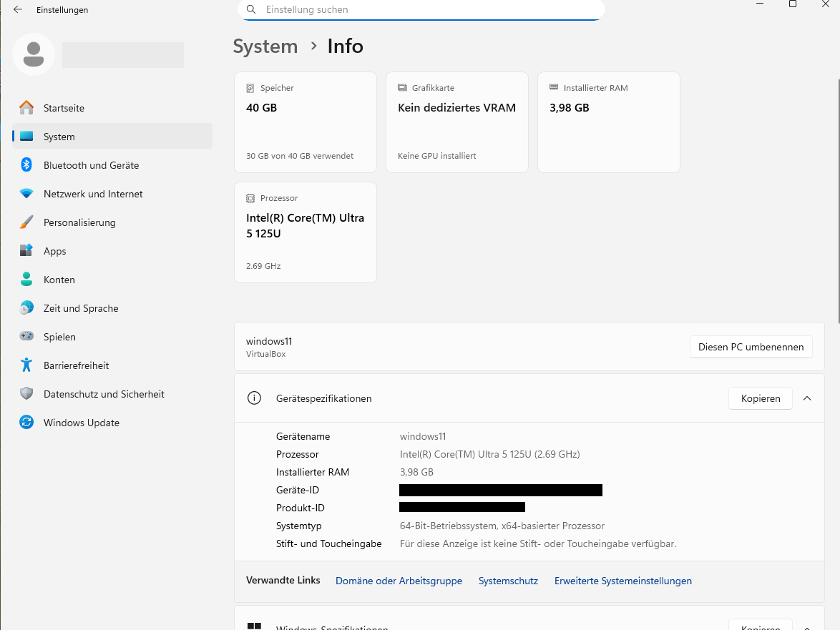Collapse the Gerätespezifikationen section
The width and height of the screenshot is (840, 630).
(807, 398)
